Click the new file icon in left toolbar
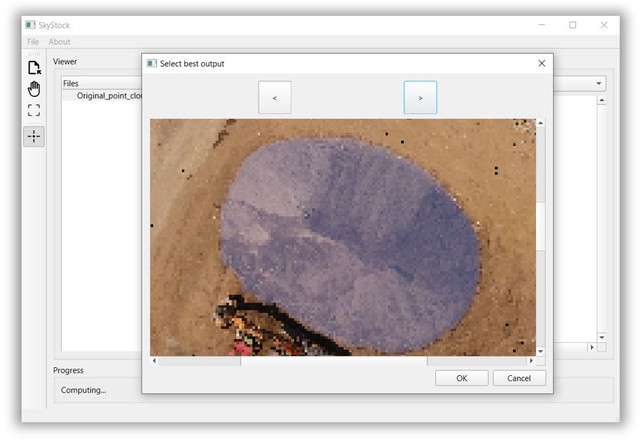This screenshot has width=640, height=440. (x=34, y=68)
